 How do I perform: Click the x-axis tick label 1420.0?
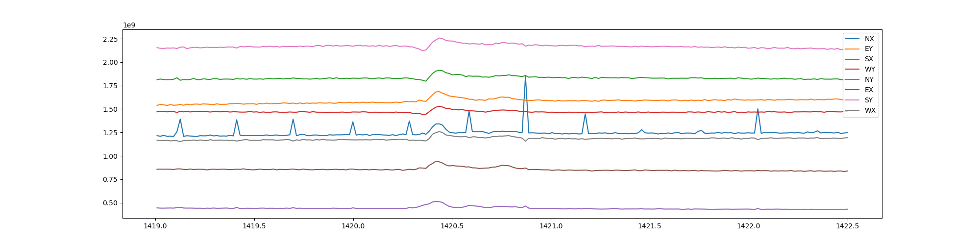(x=353, y=226)
